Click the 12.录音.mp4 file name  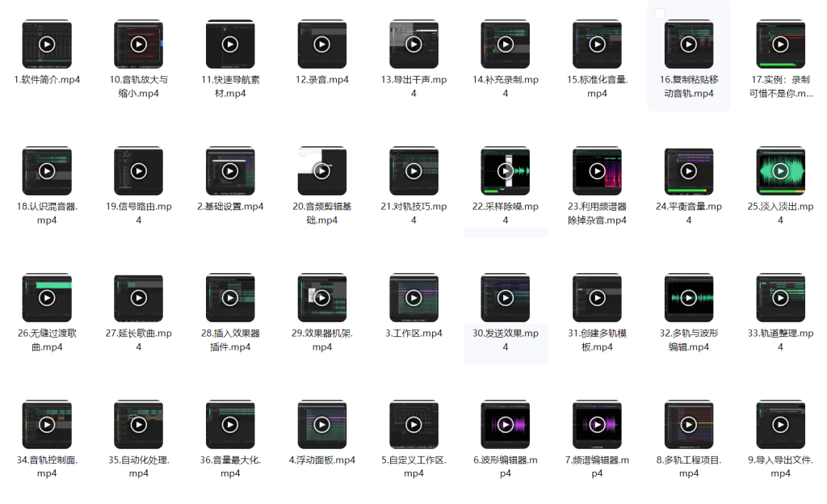pyautogui.click(x=321, y=80)
